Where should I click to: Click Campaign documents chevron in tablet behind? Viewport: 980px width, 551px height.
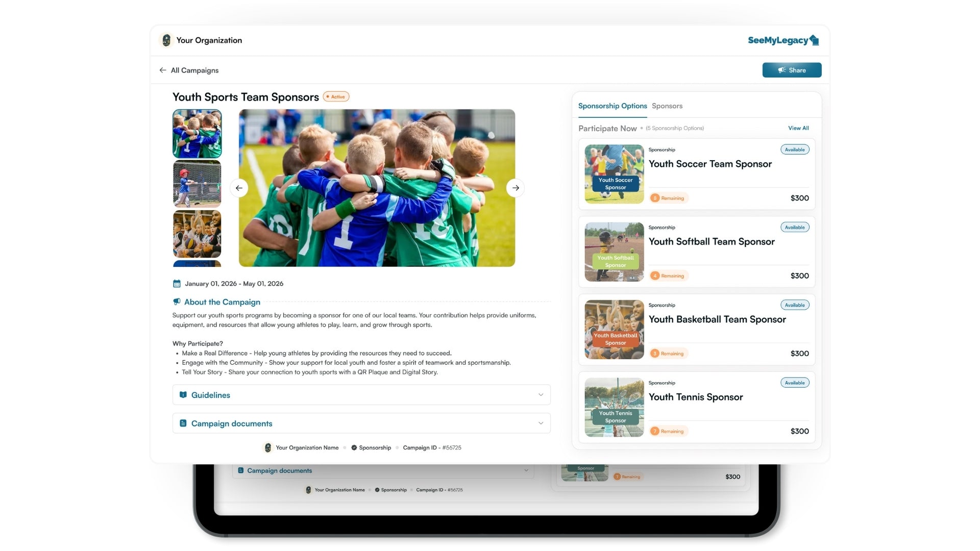point(526,470)
